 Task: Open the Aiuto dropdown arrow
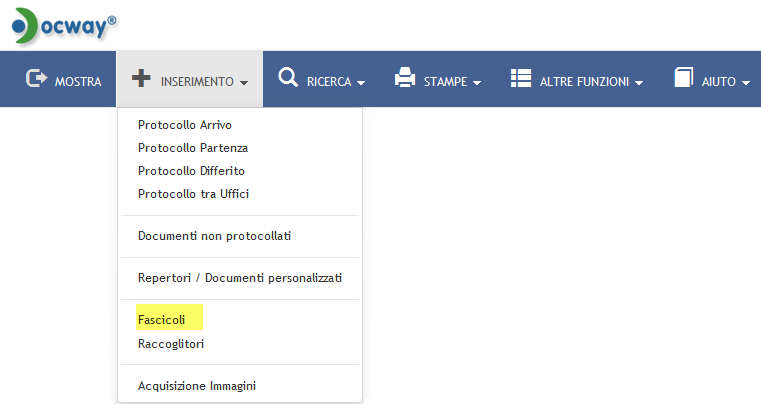(746, 82)
